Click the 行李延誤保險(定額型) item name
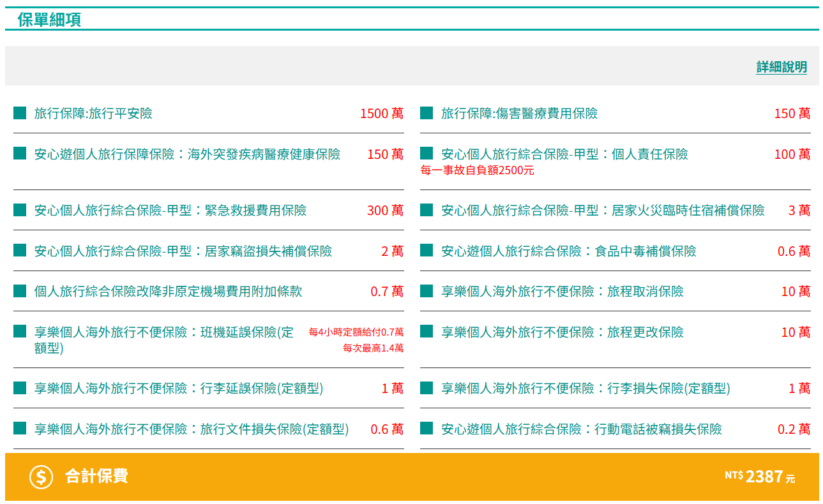 click(178, 388)
